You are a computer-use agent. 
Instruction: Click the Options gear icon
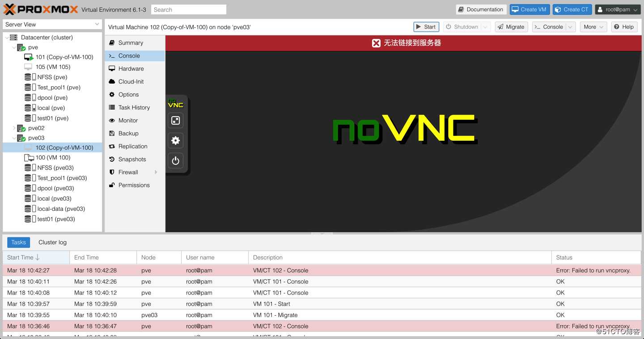112,95
